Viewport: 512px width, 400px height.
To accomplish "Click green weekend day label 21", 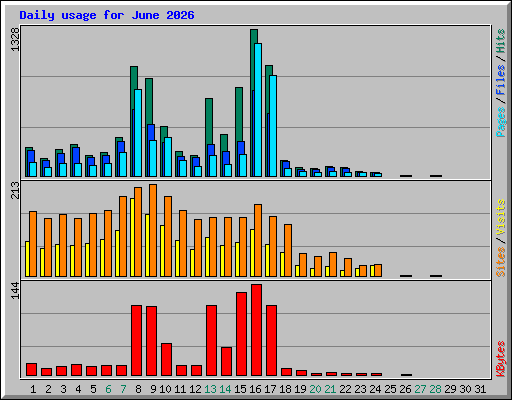I will pos(330,389).
